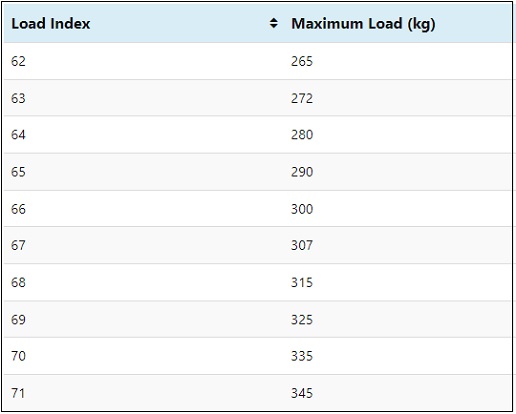Click the 315 maximum load value
Viewport: 516px width, 414px height.
coord(302,283)
